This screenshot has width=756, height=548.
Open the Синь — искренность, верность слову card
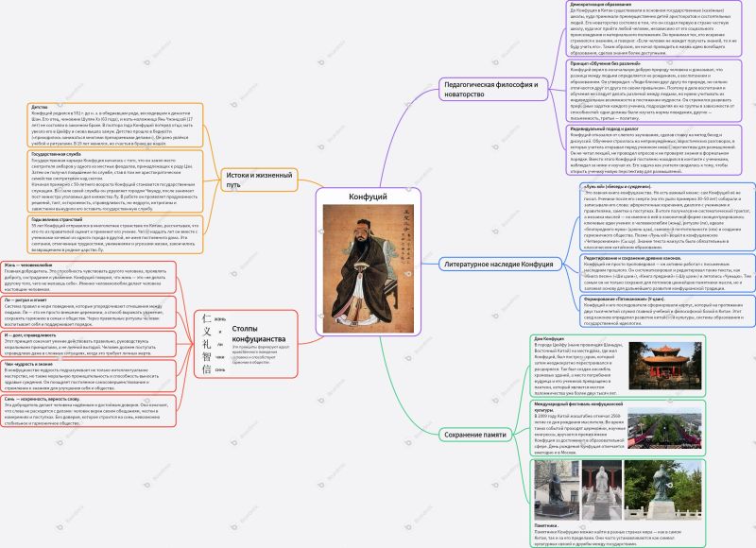88,411
